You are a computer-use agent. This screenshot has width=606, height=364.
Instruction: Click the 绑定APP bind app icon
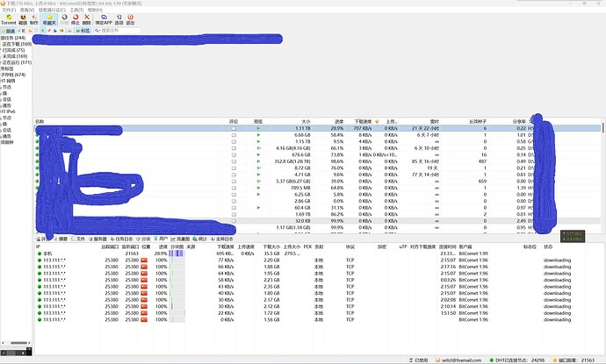(104, 19)
